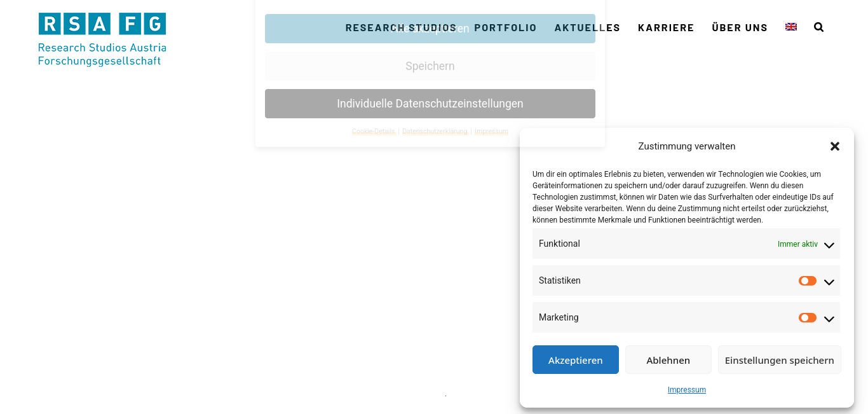Open the Impressum link in consent dialog
This screenshot has width=868, height=414.
tap(687, 390)
